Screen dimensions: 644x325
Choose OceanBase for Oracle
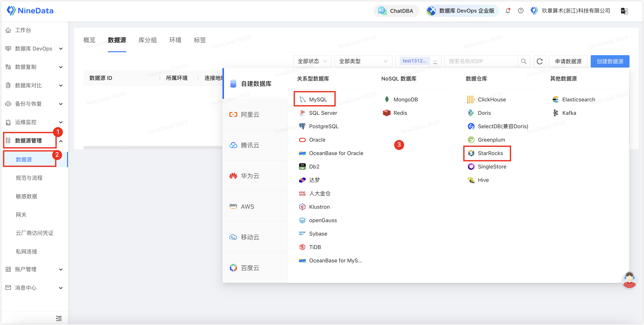click(331, 153)
